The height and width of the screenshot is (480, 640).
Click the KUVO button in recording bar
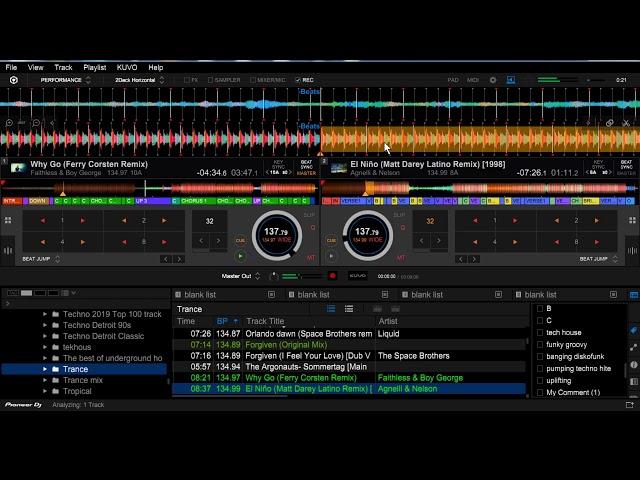358,276
